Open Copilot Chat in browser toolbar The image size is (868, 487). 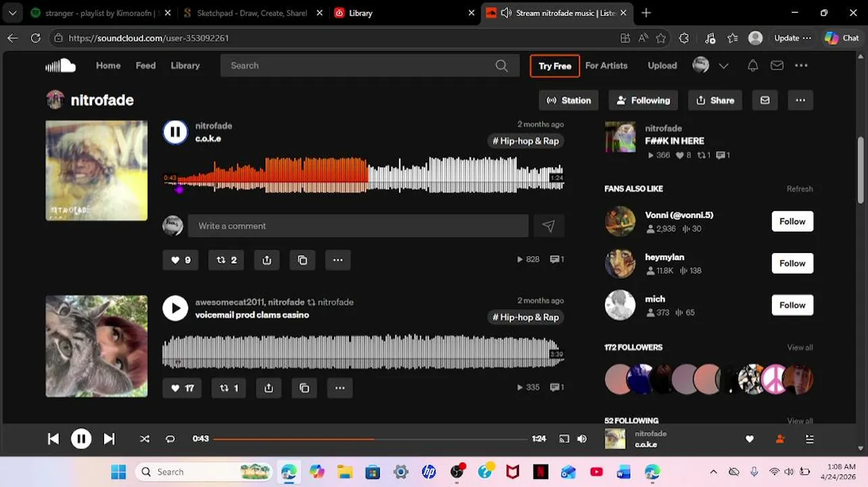click(x=842, y=38)
